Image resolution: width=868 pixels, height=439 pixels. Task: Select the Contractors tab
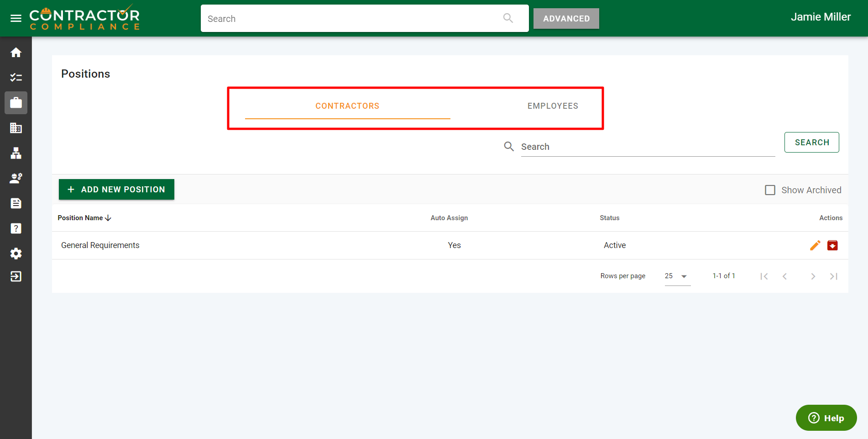tap(347, 106)
